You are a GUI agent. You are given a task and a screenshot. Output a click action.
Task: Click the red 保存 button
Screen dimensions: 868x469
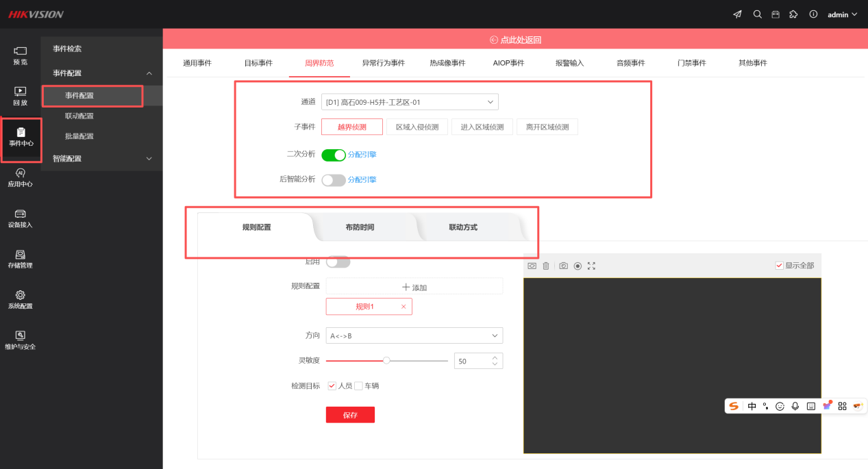click(350, 415)
